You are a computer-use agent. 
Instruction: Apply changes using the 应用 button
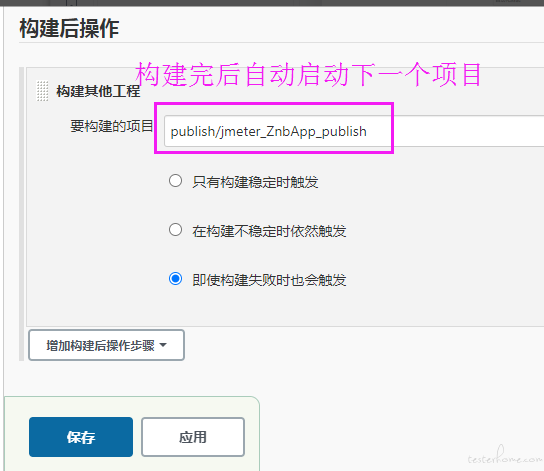tap(193, 437)
